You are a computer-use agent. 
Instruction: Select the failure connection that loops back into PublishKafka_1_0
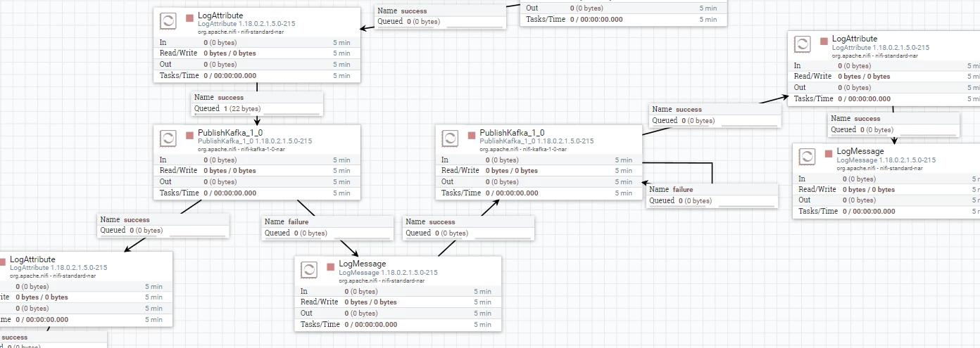coord(712,195)
